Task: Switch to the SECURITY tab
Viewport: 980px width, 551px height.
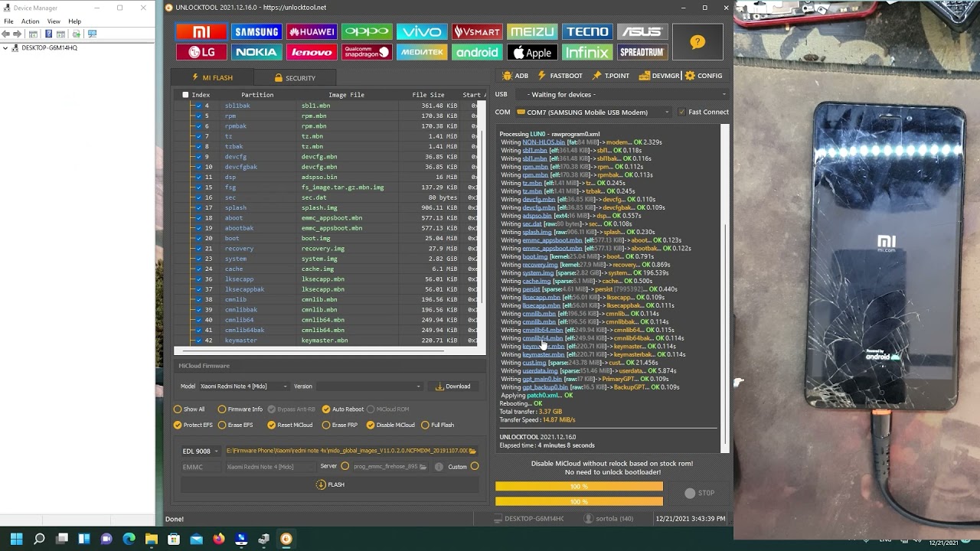Action: [x=295, y=78]
